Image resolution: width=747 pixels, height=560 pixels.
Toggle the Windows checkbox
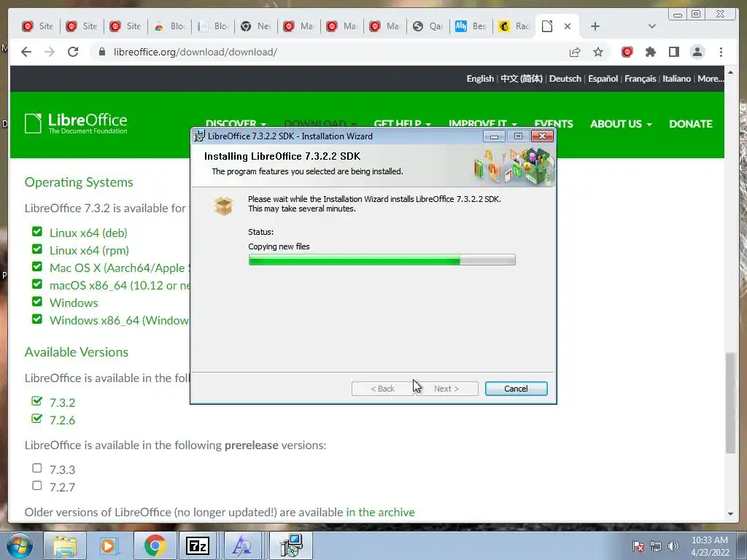37,301
